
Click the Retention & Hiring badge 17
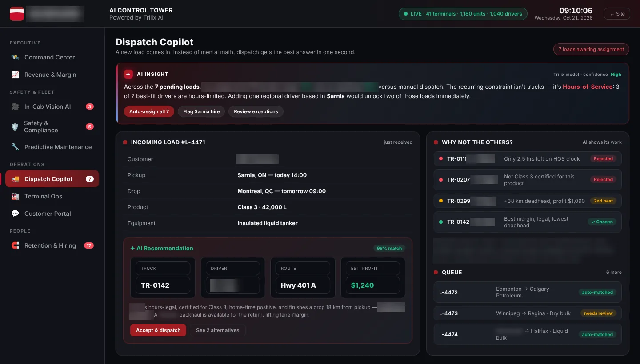[x=89, y=245]
